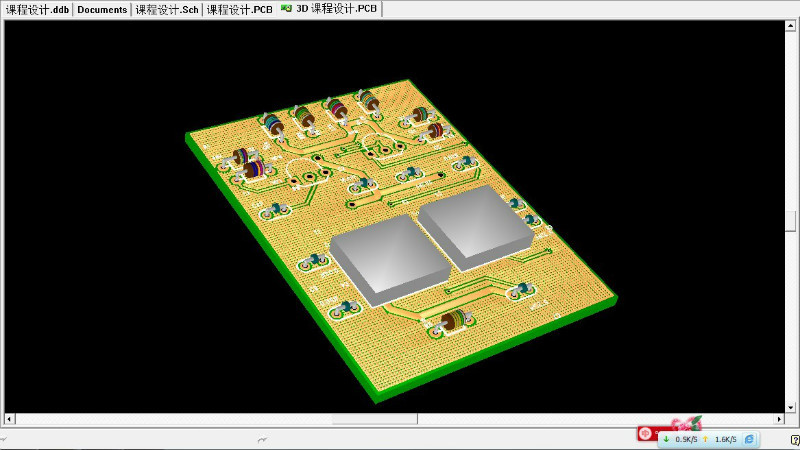Click the horizontal scrollbar right arrow
Screen dimensions: 800x450
point(779,418)
